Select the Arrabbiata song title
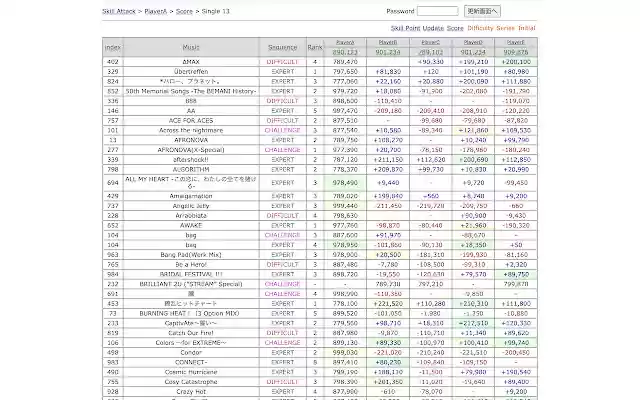The height and width of the screenshot is (400, 640). (x=191, y=216)
